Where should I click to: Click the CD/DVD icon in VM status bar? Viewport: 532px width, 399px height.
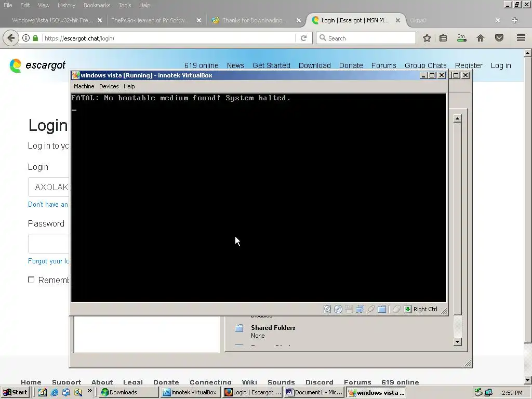pos(338,309)
